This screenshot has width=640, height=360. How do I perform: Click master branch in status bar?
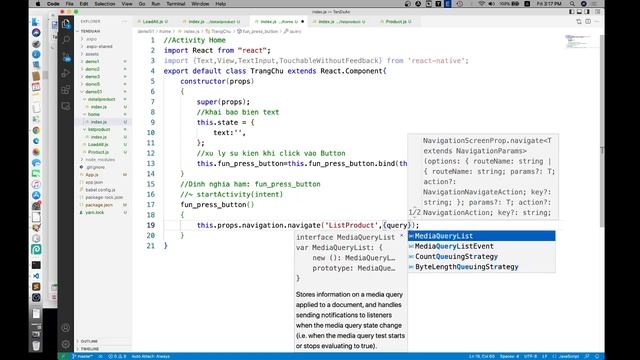pyautogui.click(x=82, y=356)
